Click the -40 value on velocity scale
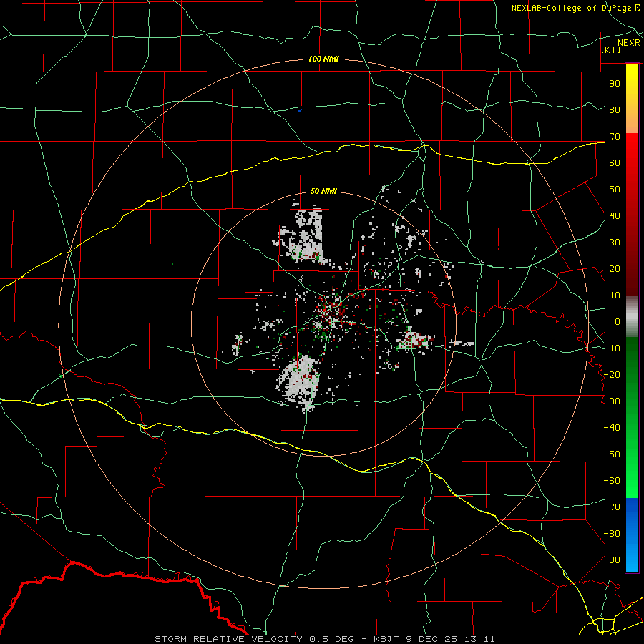Image resolution: width=644 pixels, height=644 pixels. tap(612, 428)
